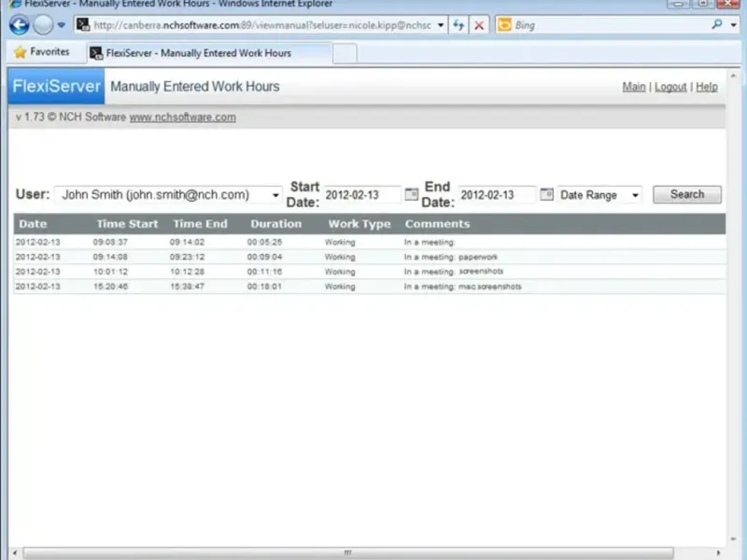
Task: Click the page favicon in address bar
Action: (x=83, y=25)
